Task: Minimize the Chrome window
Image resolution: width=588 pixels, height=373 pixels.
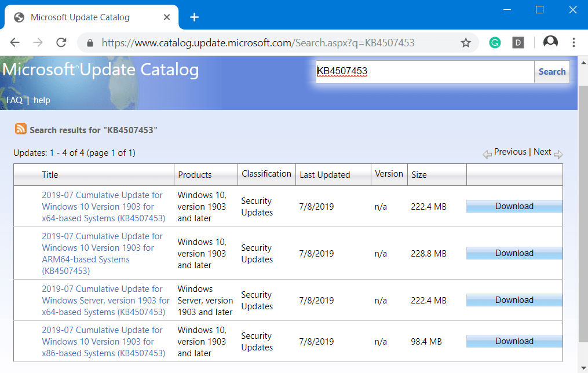Action: coord(507,10)
